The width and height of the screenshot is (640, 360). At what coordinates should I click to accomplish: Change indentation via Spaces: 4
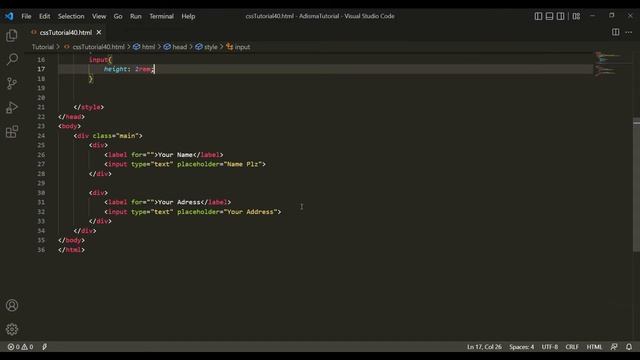point(521,347)
